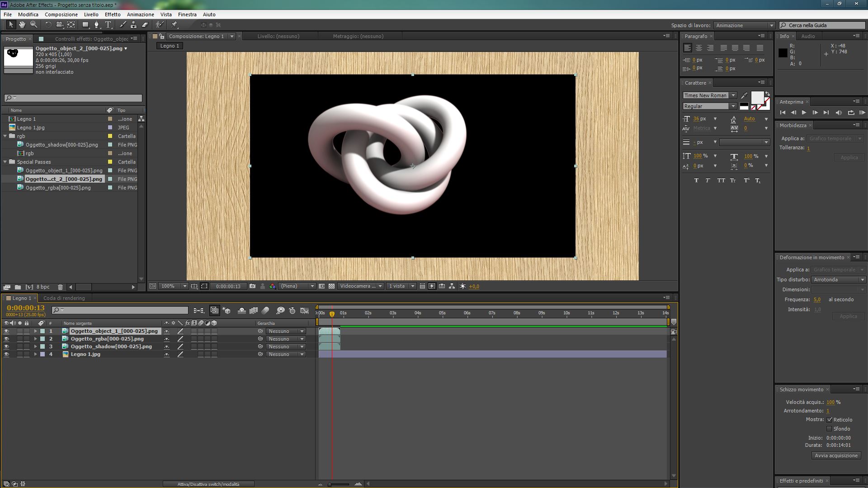Click the white fill color swatch
The height and width of the screenshot is (488, 868).
(757, 98)
